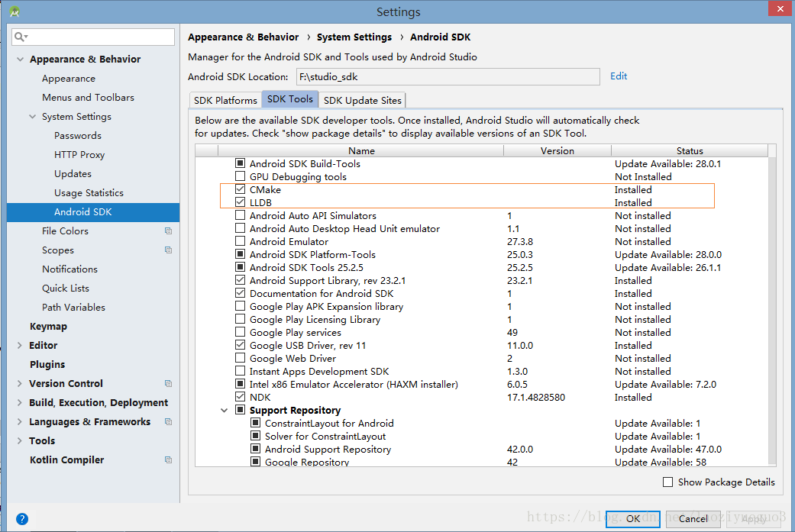
Task: Click the project-level icon beside File Colors
Action: pyautogui.click(x=168, y=231)
